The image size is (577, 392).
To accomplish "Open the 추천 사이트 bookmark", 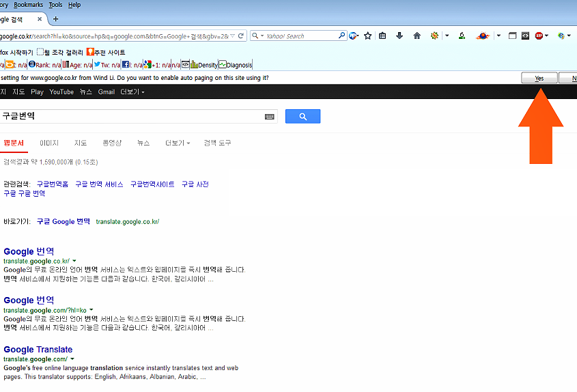I will tap(106, 53).
